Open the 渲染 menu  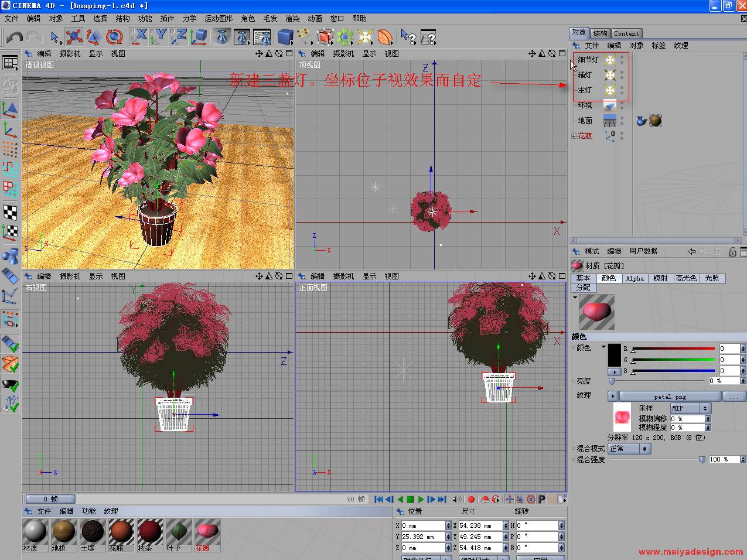coord(292,19)
